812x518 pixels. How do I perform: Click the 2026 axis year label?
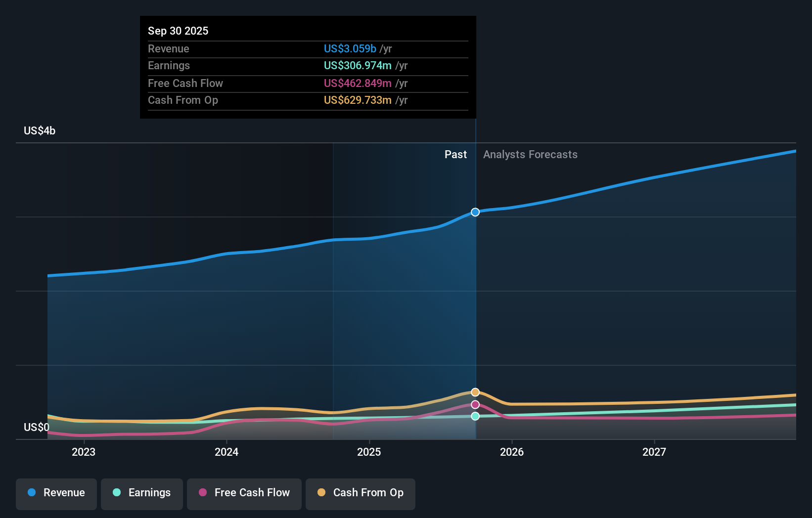pos(512,451)
